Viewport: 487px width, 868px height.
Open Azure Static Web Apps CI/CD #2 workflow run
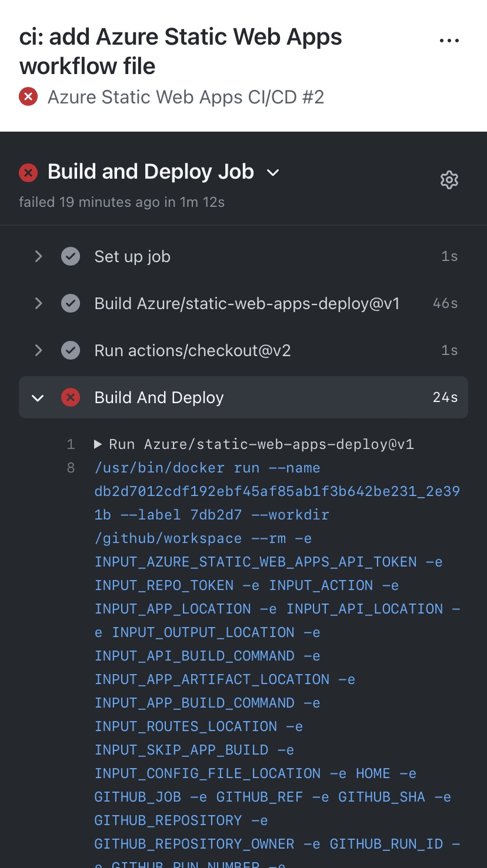pos(186,96)
